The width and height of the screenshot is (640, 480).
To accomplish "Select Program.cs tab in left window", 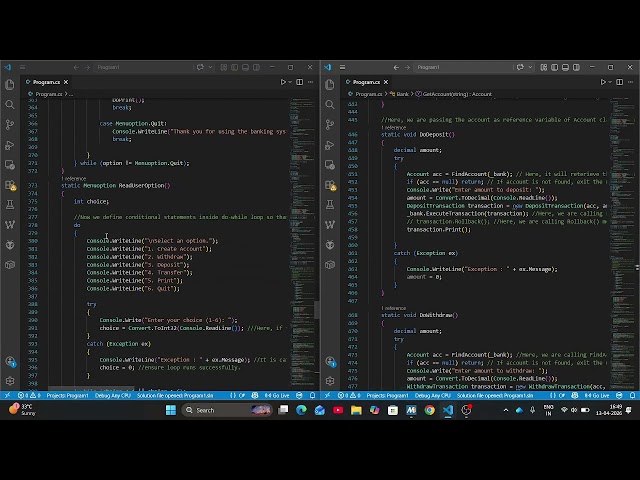I will 46,82.
